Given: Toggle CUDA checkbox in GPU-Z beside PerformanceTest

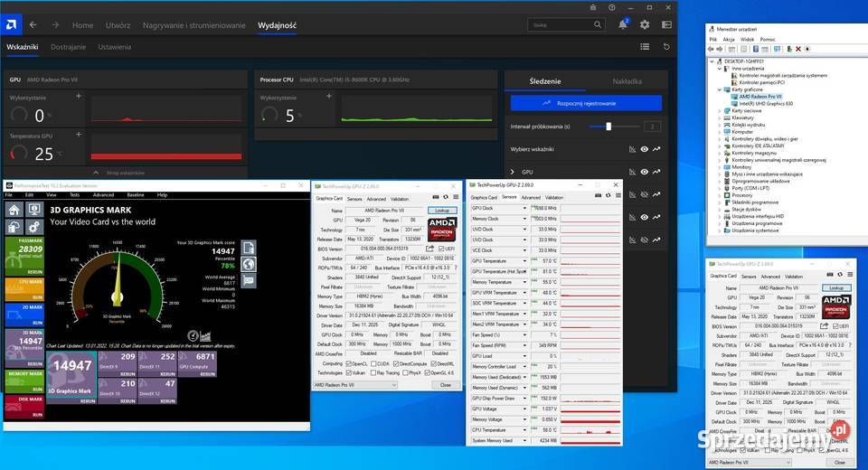Looking at the screenshot, I should click(x=373, y=363).
